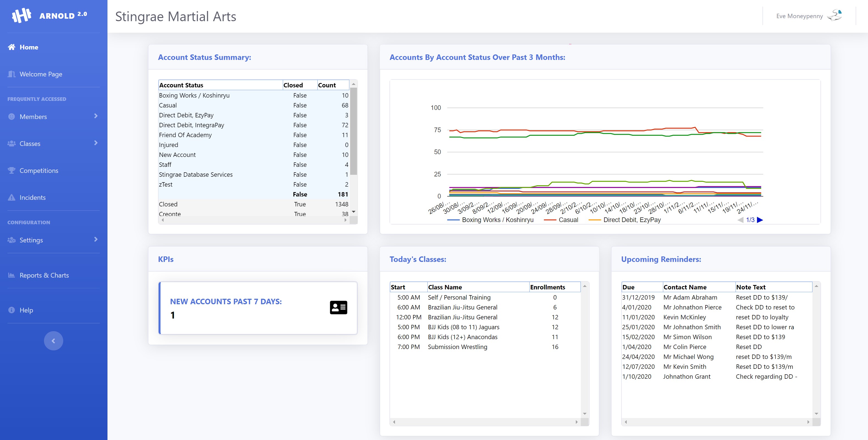Viewport: 868px width, 440px height.
Task: Click the Arnold 2.0 dumbbell logo
Action: (21, 15)
